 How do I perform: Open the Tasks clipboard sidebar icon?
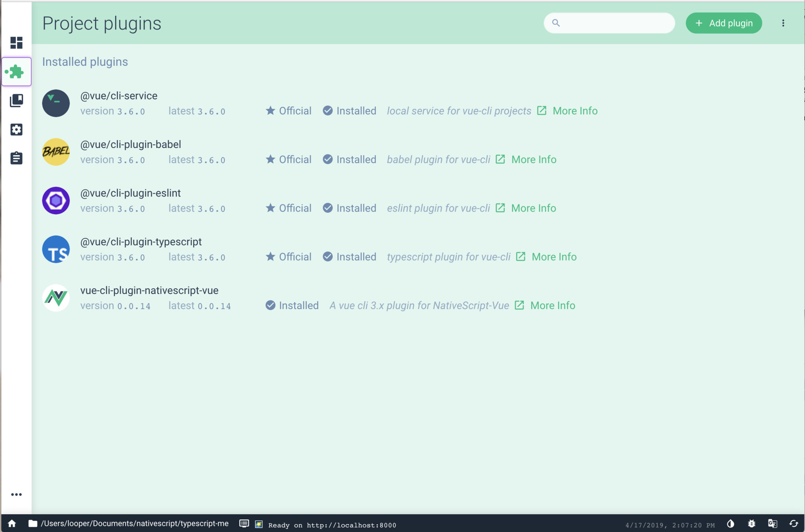coord(16,158)
